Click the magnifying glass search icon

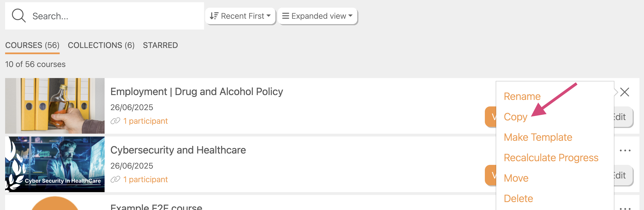point(18,16)
